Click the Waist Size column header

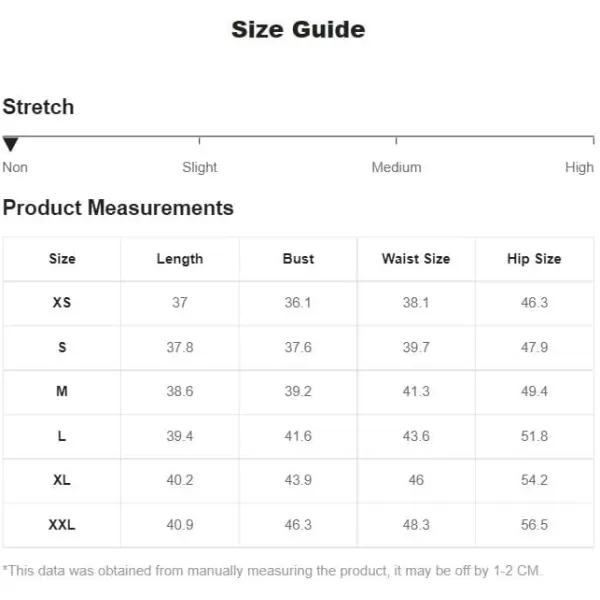tap(416, 259)
